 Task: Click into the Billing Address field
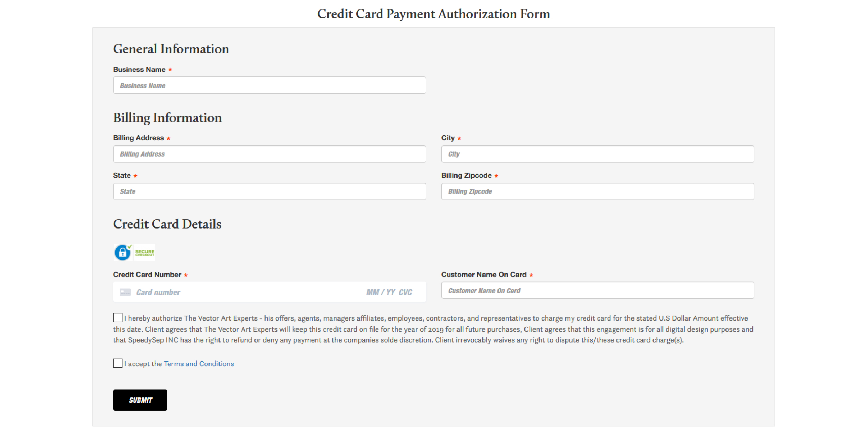pyautogui.click(x=270, y=154)
